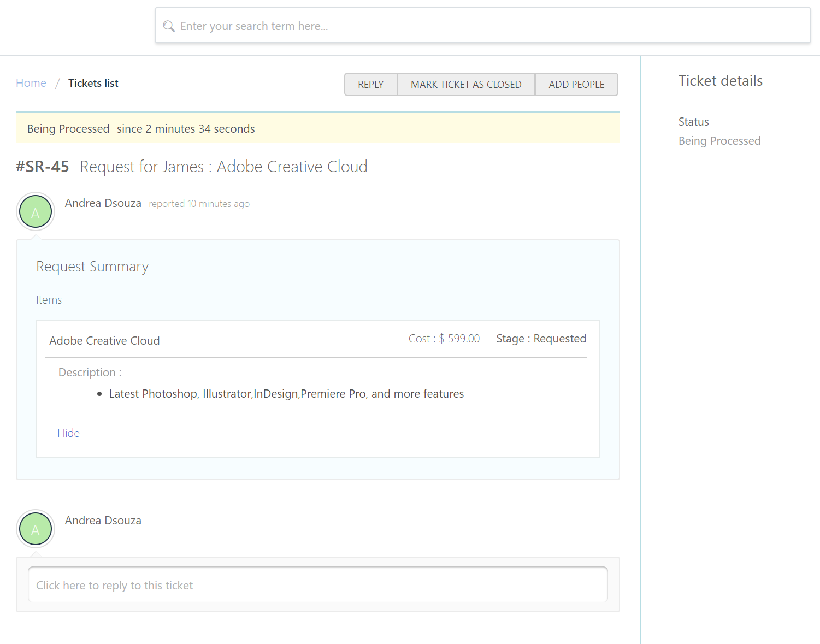Mark ticket as closed
The height and width of the screenshot is (644, 820).
tap(466, 84)
